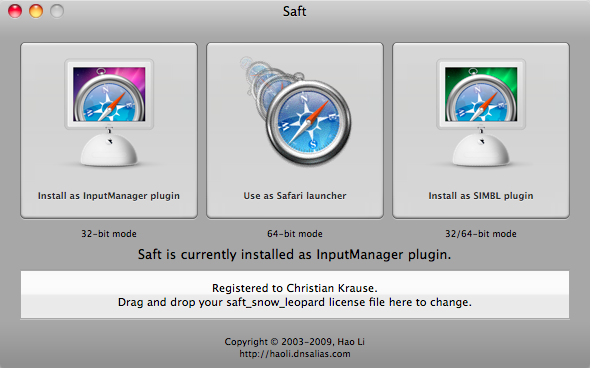Click the Saft window title
Viewport: 590px width, 368px height.
click(295, 11)
